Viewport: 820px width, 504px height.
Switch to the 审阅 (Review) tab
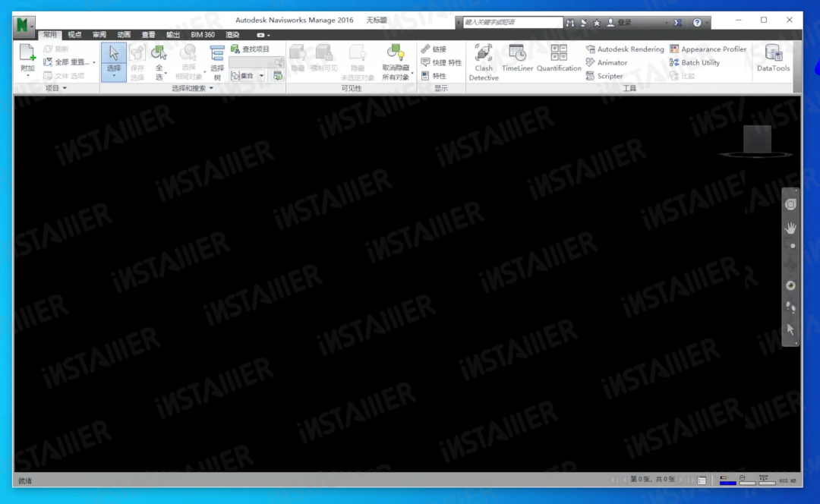coord(99,35)
